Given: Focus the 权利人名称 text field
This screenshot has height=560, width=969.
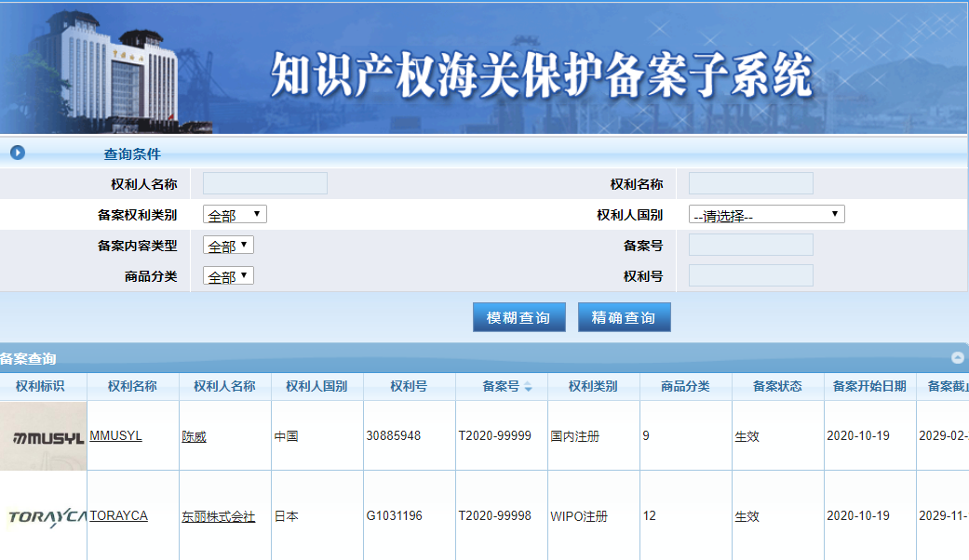Looking at the screenshot, I should click(265, 183).
